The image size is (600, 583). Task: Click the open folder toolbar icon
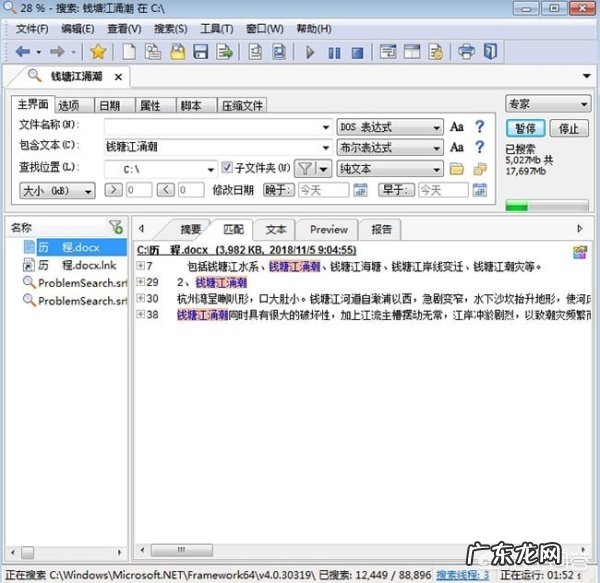coord(178,52)
